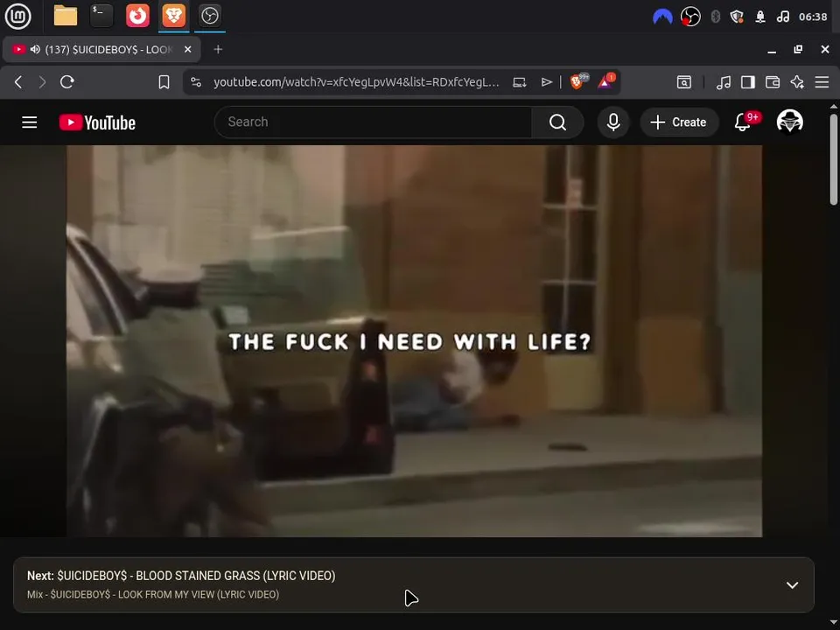Submit search with magnifier button
Screen dimensions: 840x630
557,122
